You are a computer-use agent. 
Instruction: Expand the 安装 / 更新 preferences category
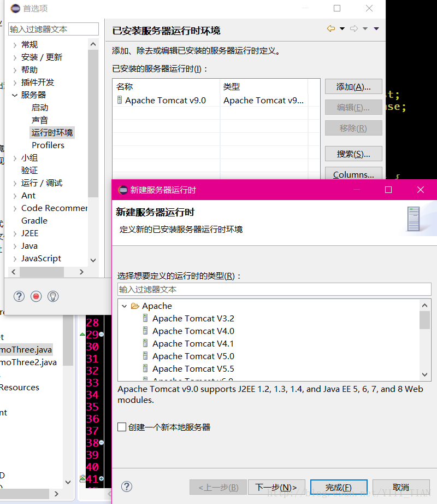(15, 57)
